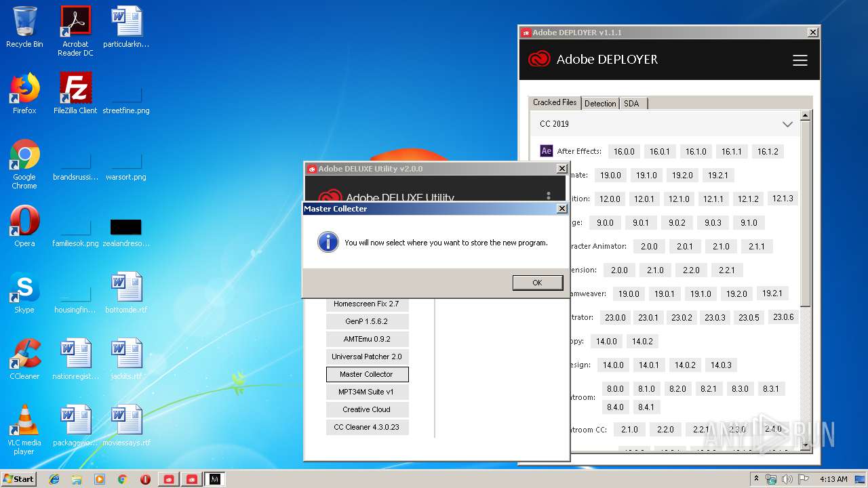Select Dreamweaver version 19.0.0
This screenshot has height=488, width=868.
coord(629,293)
